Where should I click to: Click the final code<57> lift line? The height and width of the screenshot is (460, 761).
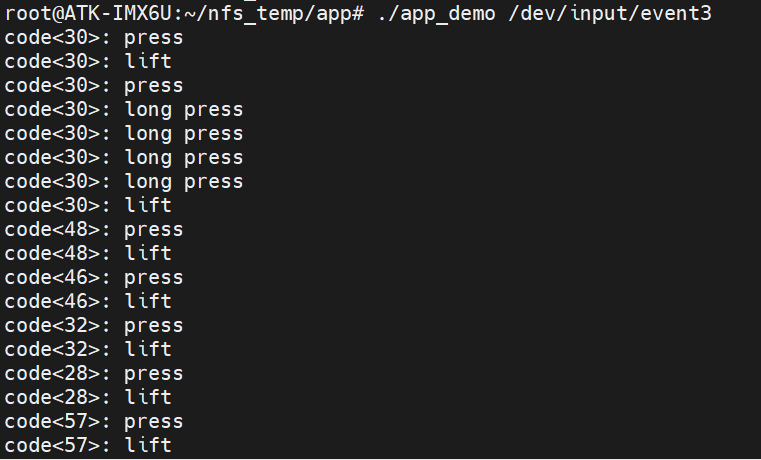click(88, 446)
